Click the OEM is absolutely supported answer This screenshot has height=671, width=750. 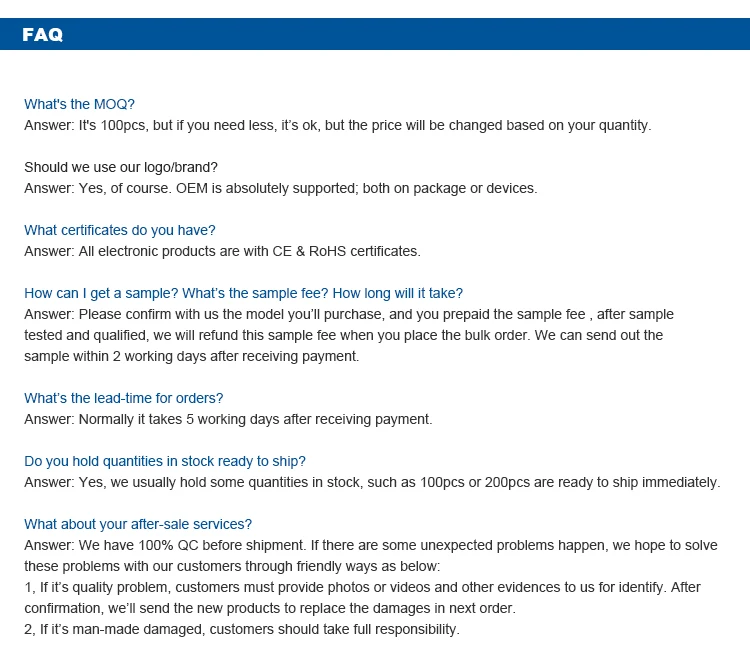pyautogui.click(x=280, y=188)
